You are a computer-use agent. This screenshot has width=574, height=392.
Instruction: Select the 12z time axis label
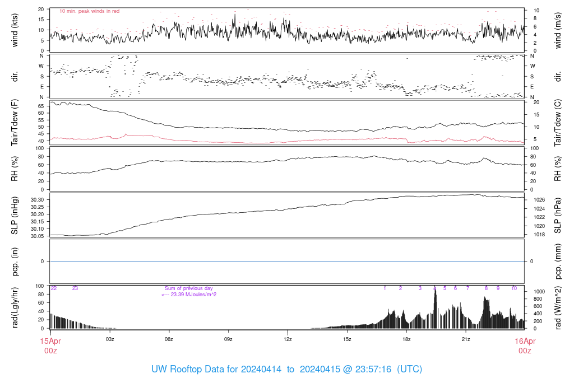pyautogui.click(x=288, y=339)
